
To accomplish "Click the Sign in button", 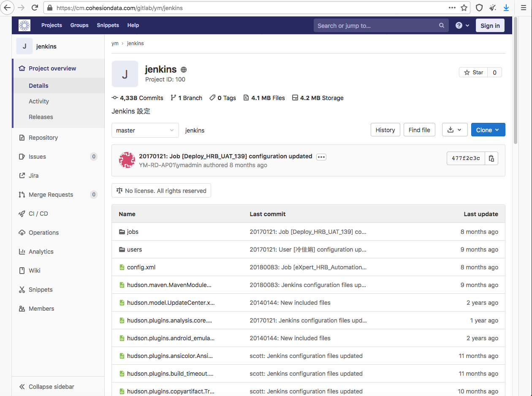I will [490, 25].
